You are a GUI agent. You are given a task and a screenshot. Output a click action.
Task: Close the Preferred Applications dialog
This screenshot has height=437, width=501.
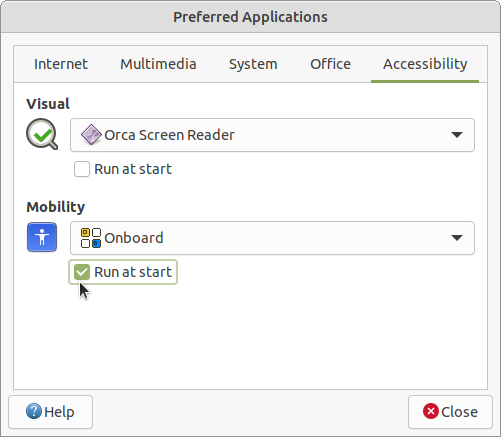[x=450, y=412]
